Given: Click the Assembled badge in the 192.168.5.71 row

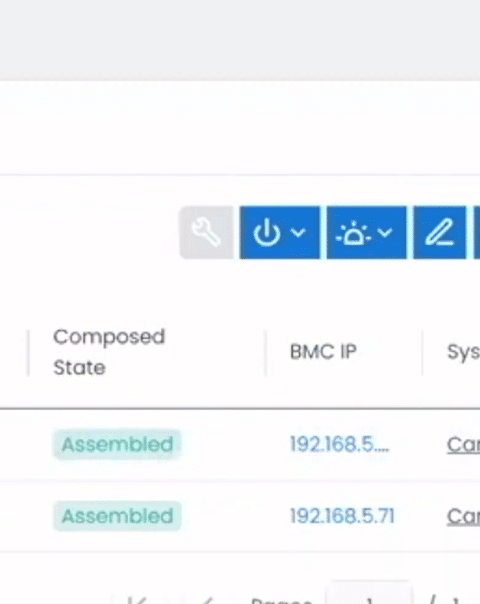Looking at the screenshot, I should 117,516.
